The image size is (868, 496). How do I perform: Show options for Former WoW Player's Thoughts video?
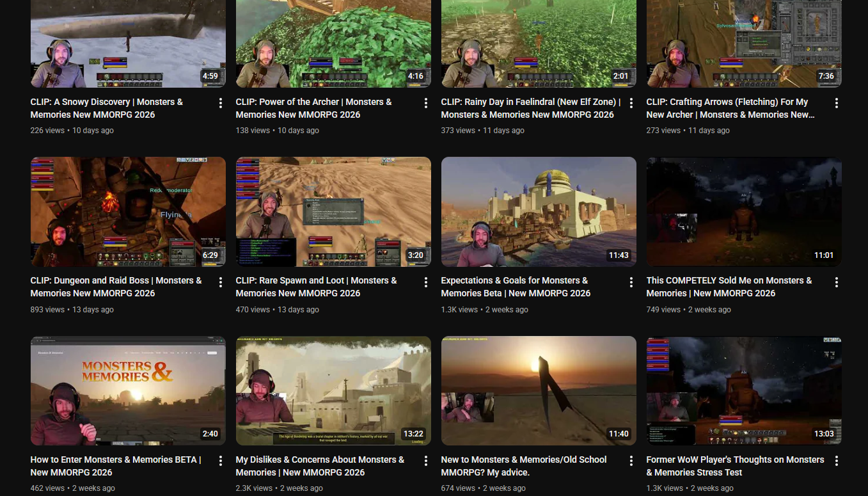[x=837, y=461]
